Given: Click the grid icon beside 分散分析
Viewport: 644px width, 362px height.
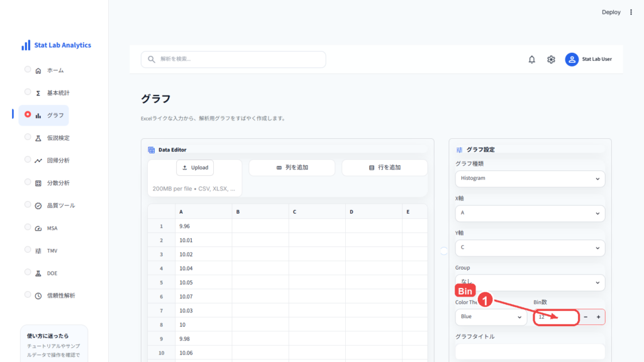Looking at the screenshot, I should [x=38, y=183].
